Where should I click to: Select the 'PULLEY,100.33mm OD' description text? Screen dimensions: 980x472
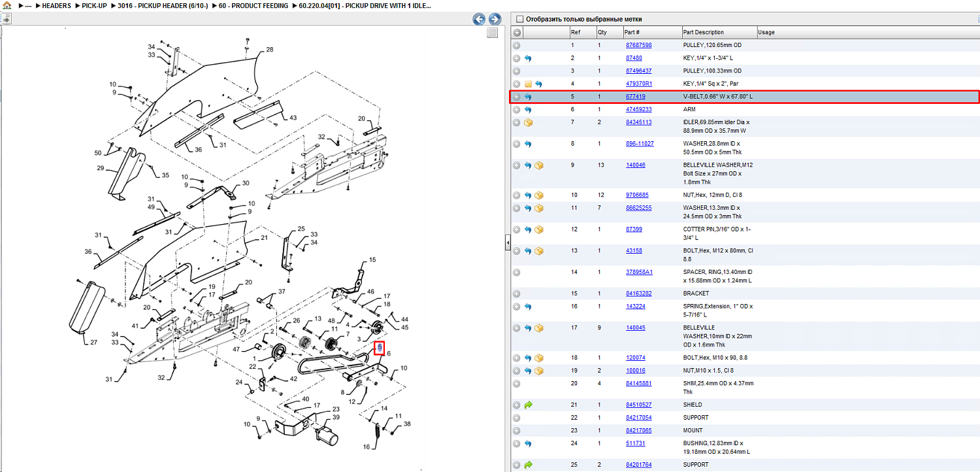[x=713, y=71]
